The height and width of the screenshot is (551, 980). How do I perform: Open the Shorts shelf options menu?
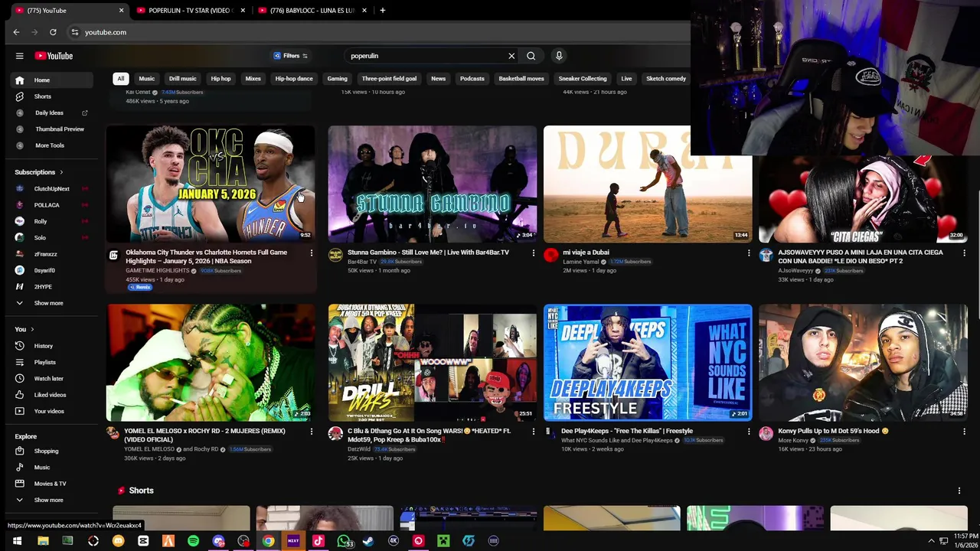[x=959, y=491]
